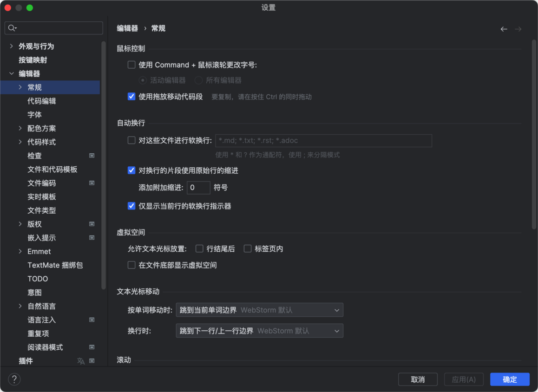This screenshot has width=538, height=392.
Task: Expand the 外观与行为 tree node
Action: [11, 46]
